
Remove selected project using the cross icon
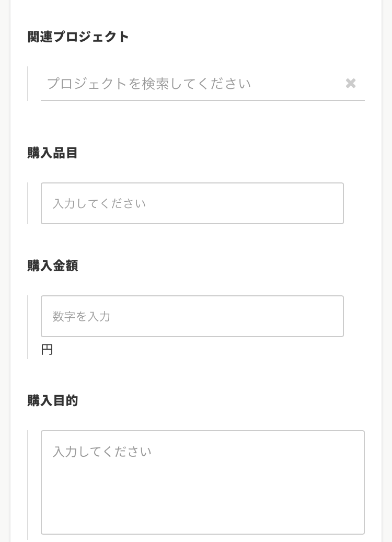coord(351,83)
